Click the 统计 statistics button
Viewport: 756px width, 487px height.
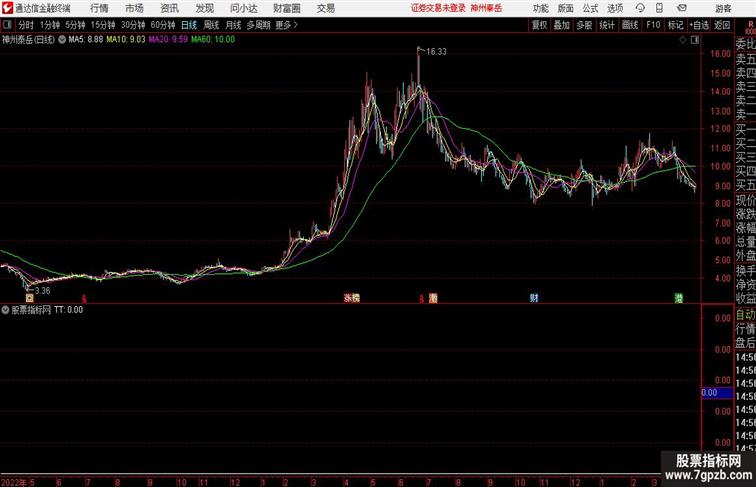(607, 25)
